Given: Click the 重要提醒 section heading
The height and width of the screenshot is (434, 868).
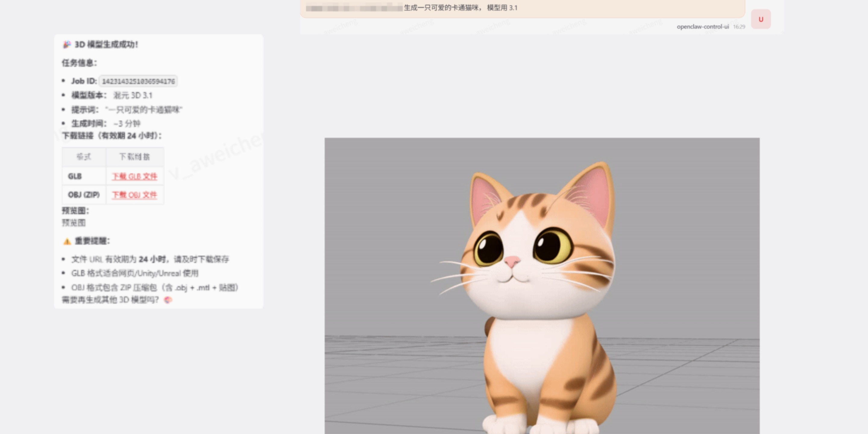Looking at the screenshot, I should (92, 241).
